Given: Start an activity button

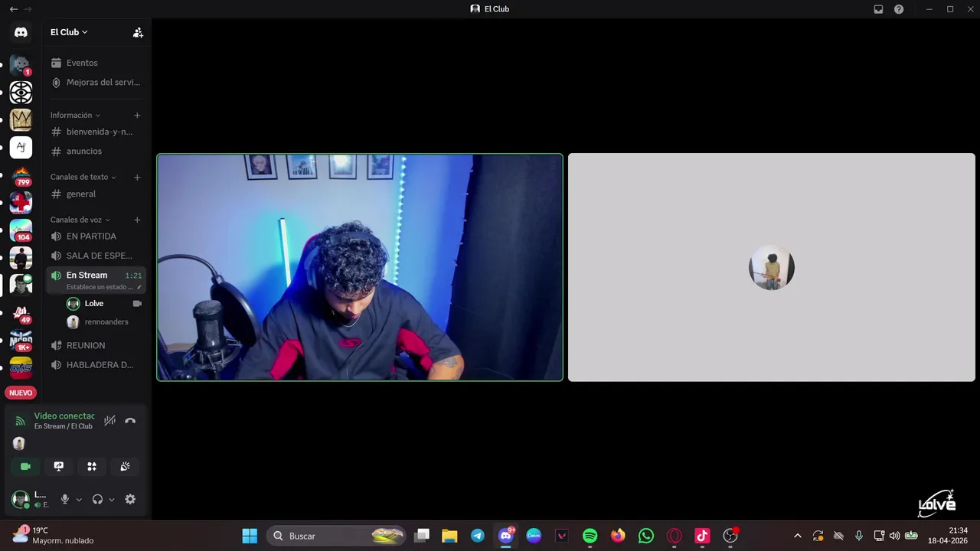Looking at the screenshot, I should pos(92,466).
